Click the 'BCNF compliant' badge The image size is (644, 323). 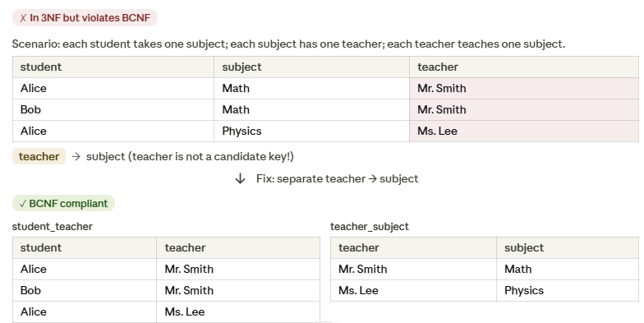64,204
